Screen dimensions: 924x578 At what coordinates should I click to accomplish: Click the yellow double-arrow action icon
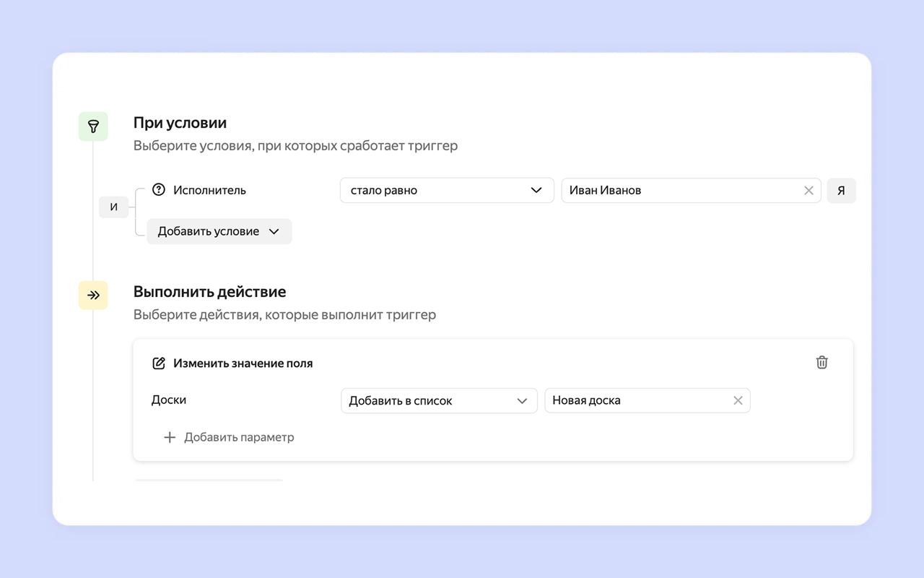(93, 296)
